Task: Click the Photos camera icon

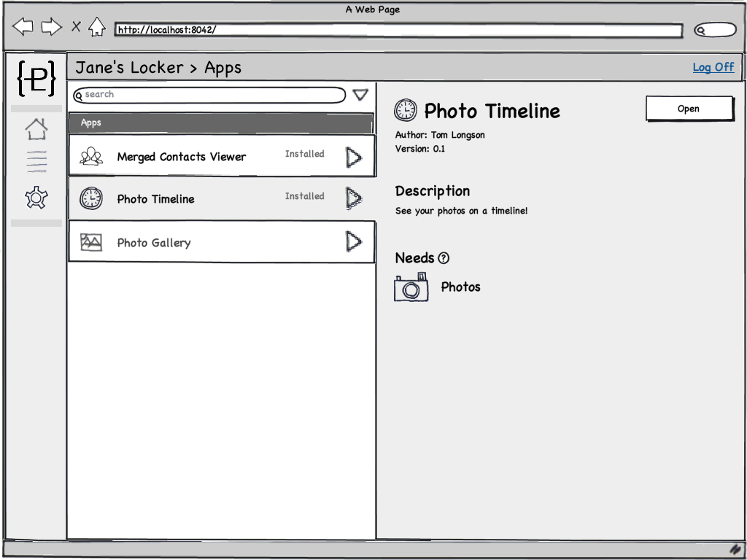Action: coord(411,287)
